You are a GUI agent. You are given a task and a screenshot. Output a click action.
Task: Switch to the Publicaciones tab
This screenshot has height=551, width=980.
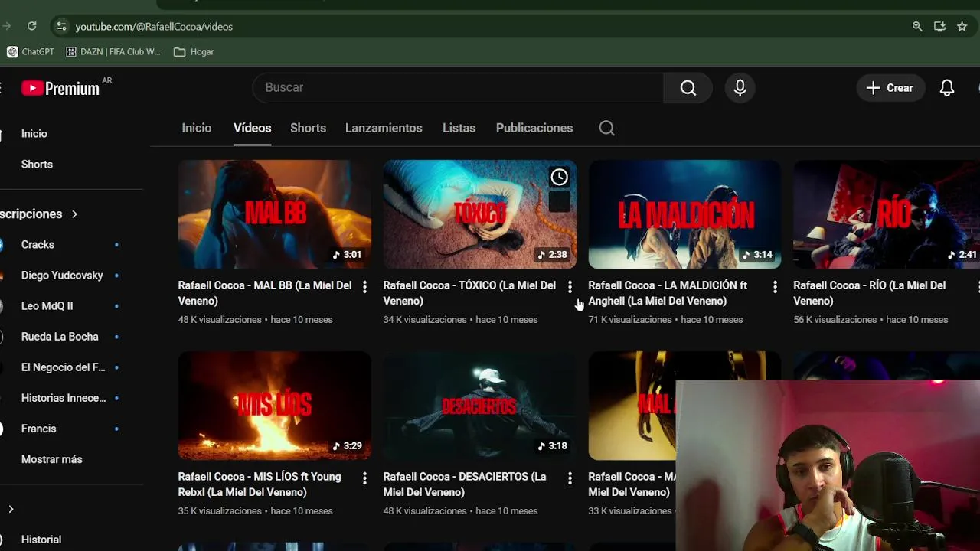click(x=534, y=128)
